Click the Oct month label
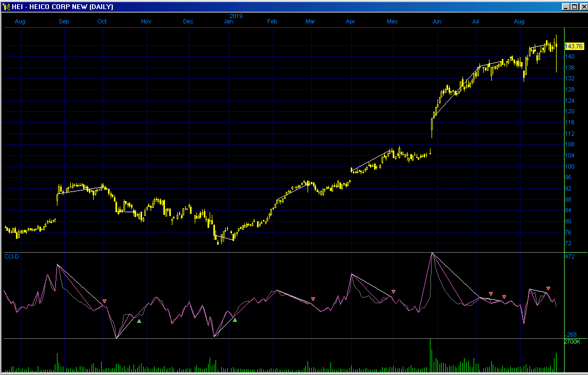The width and height of the screenshot is (588, 375). [x=102, y=21]
